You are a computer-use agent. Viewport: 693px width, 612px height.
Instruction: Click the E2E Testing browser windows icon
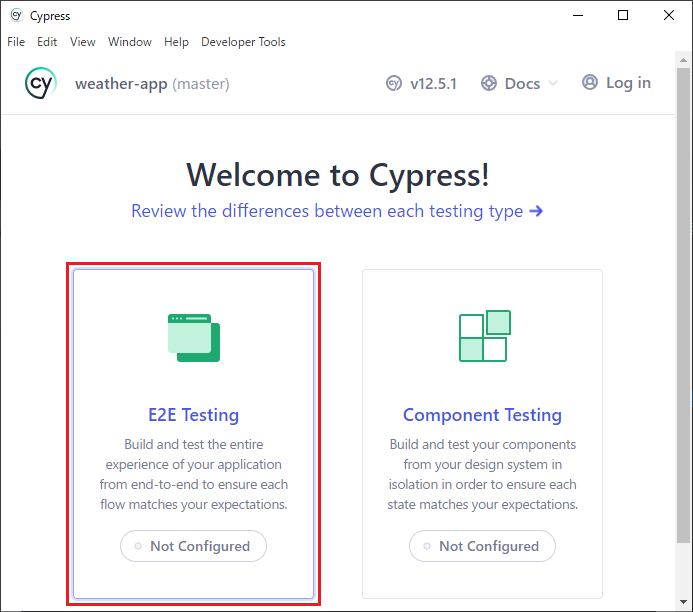194,338
